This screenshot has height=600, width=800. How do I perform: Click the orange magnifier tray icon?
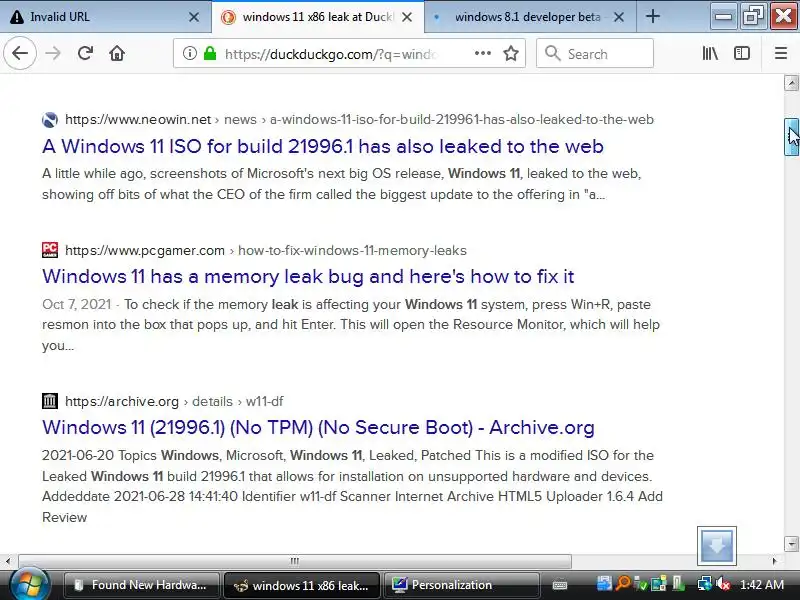coord(622,583)
